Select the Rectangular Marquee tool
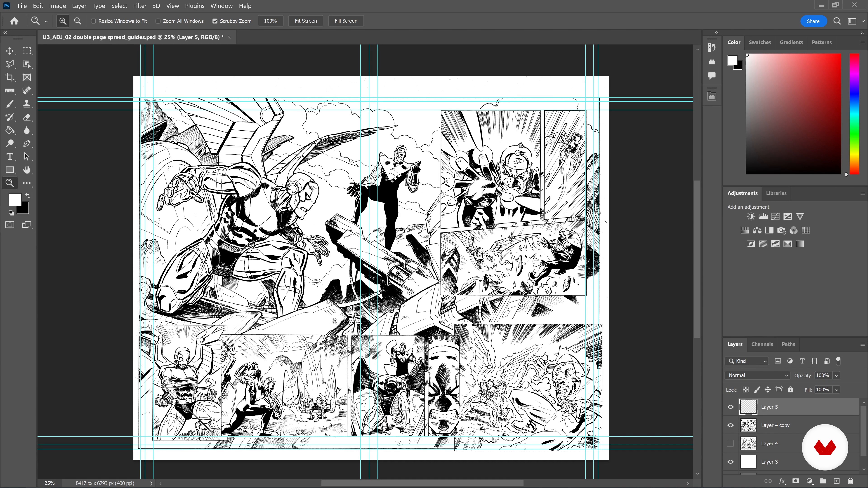 (27, 51)
